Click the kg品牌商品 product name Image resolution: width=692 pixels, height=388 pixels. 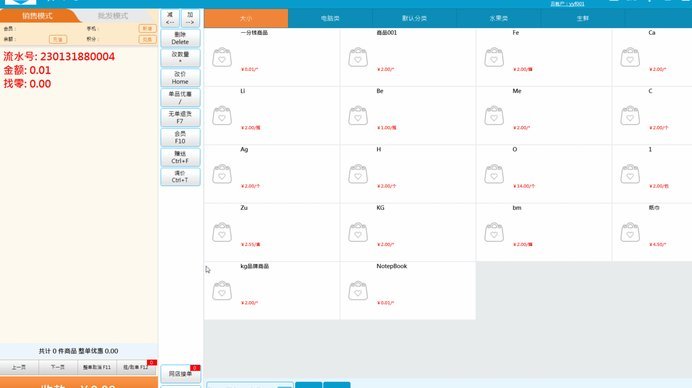[255, 266]
